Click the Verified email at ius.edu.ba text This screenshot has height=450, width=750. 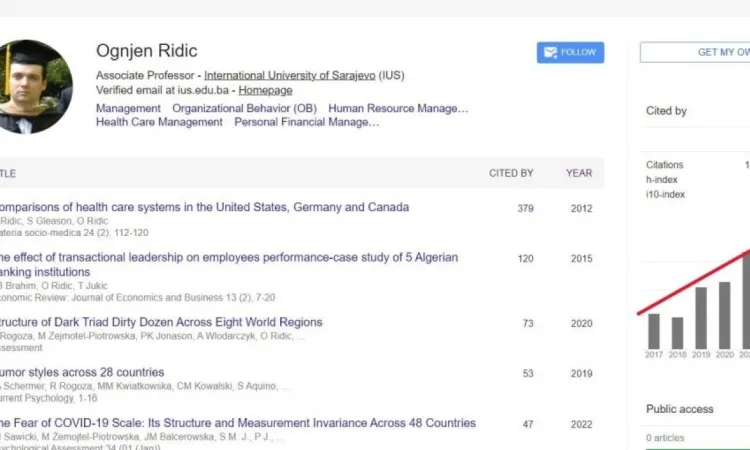(162, 90)
